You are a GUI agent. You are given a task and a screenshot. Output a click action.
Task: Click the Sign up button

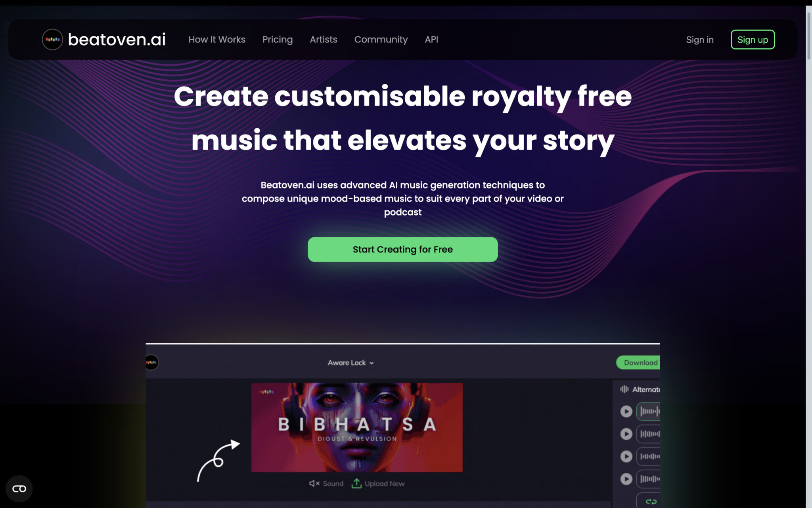tap(753, 40)
